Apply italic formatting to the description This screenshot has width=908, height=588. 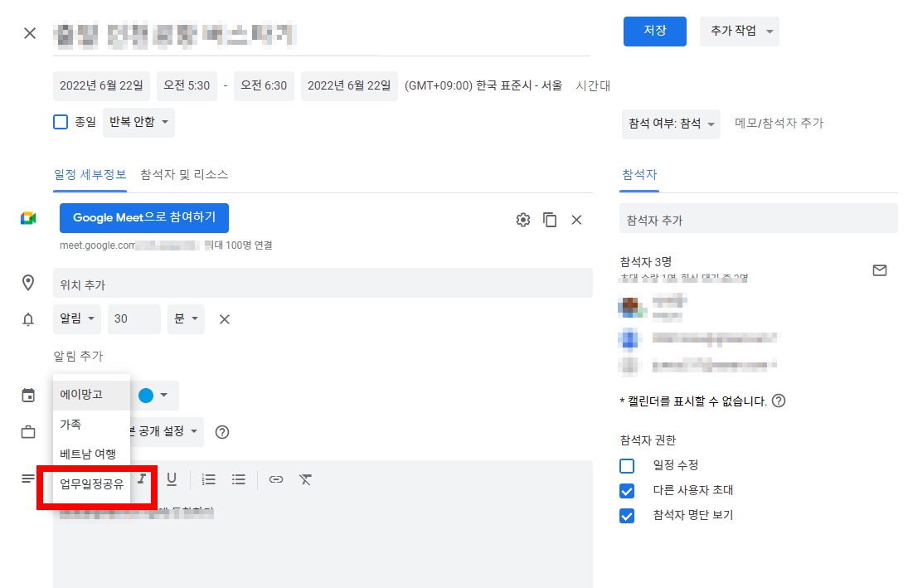click(141, 479)
